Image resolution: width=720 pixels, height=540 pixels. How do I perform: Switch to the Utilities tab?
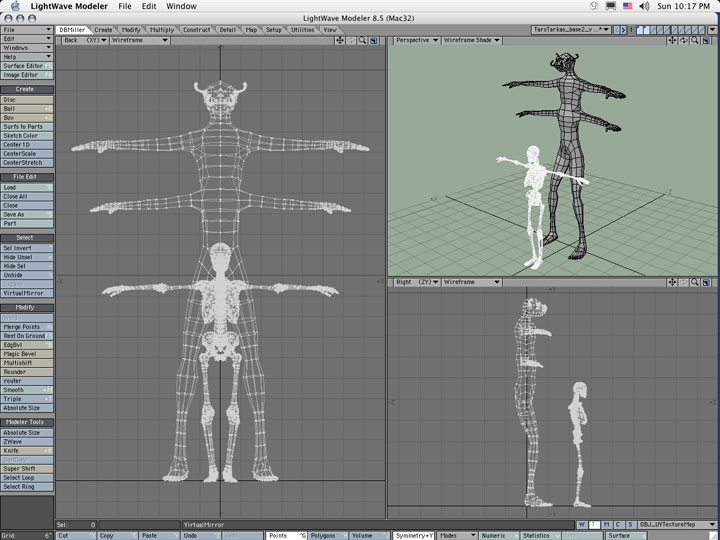pos(303,30)
